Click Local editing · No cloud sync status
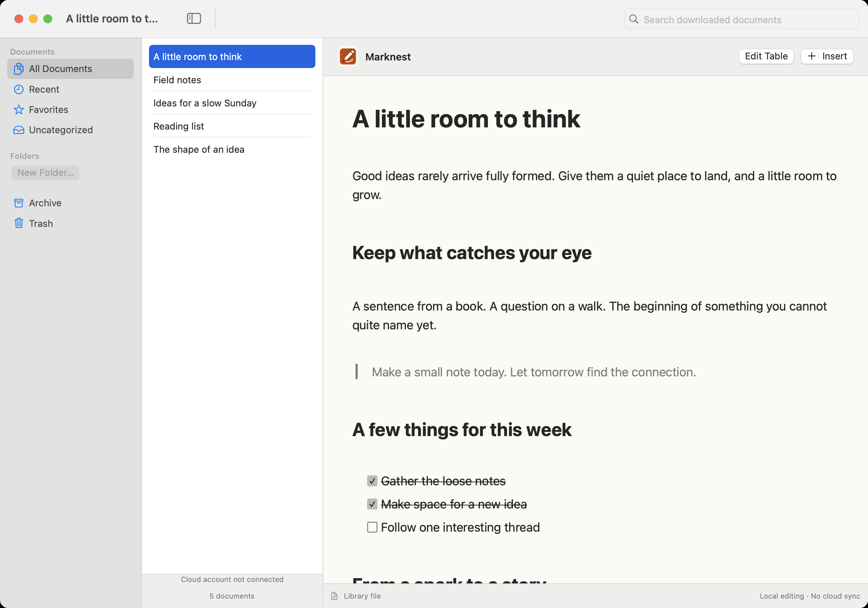Image resolution: width=868 pixels, height=608 pixels. point(809,596)
